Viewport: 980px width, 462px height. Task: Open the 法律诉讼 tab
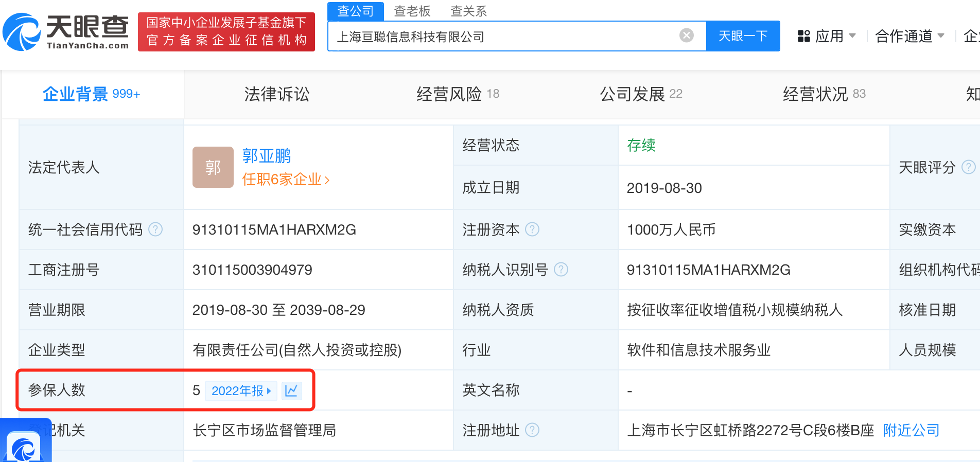coord(276,94)
